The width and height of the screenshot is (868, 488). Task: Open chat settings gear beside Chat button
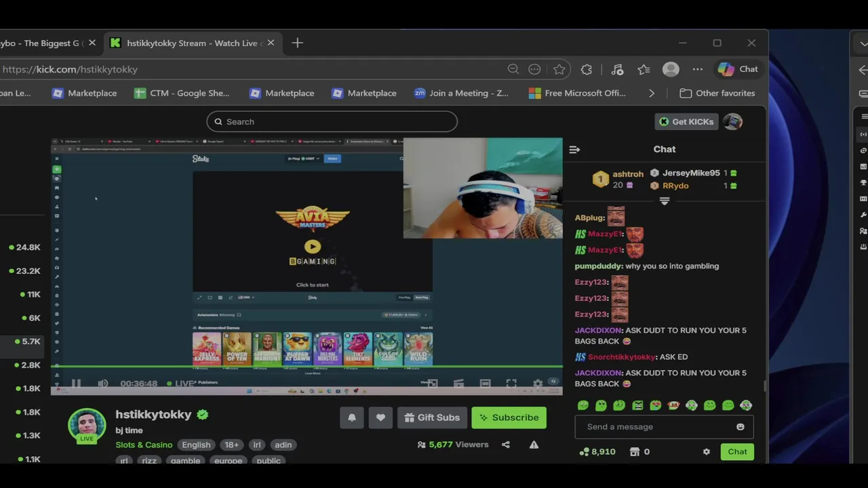click(706, 452)
